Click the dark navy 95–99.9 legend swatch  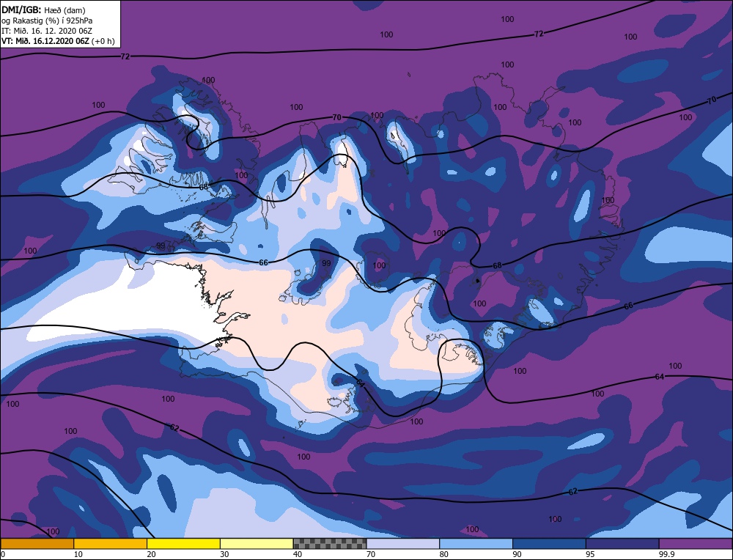[x=622, y=543]
